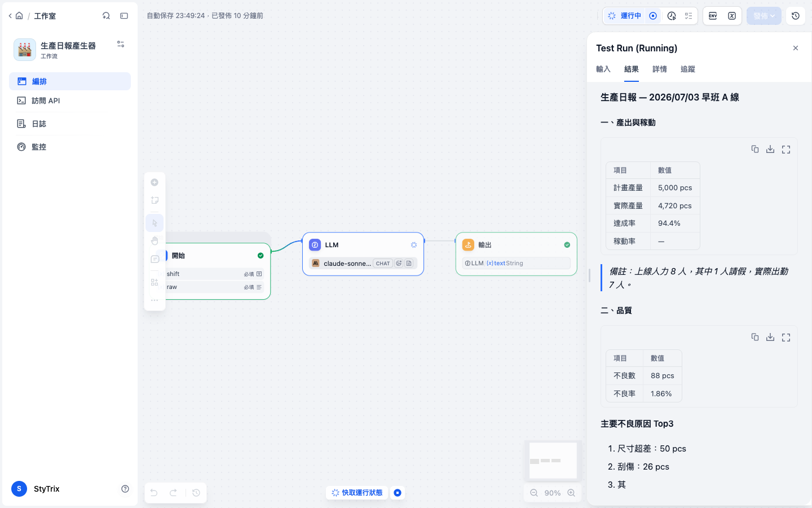Click the 輸出 node icon

coord(468,245)
